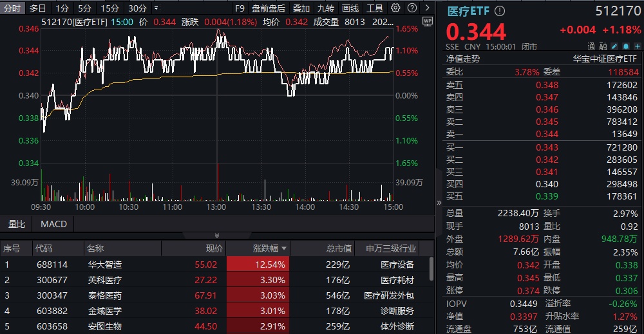Click the info icon beside 医疗ETF

(500, 11)
